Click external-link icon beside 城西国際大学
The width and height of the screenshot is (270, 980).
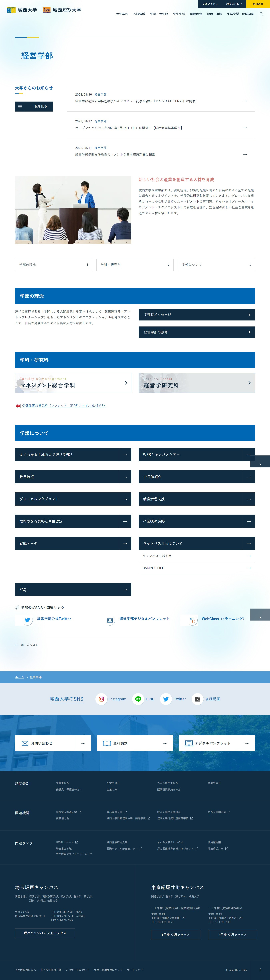click(125, 812)
